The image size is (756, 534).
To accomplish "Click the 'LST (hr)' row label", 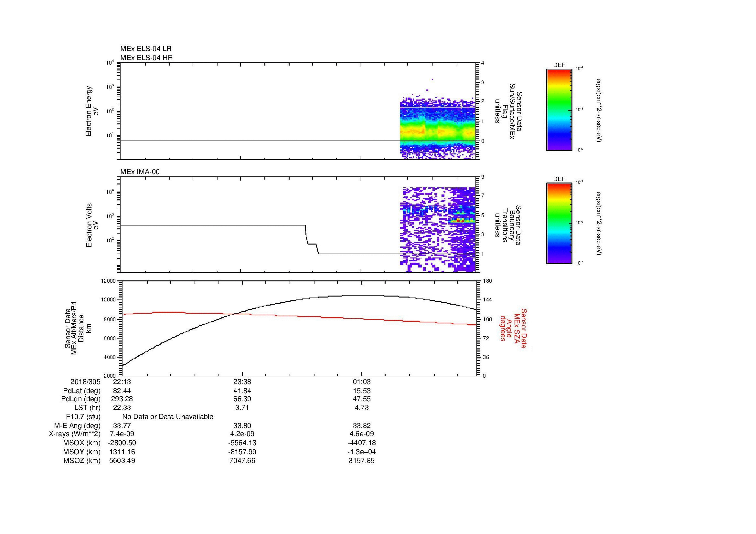I will click(x=87, y=408).
